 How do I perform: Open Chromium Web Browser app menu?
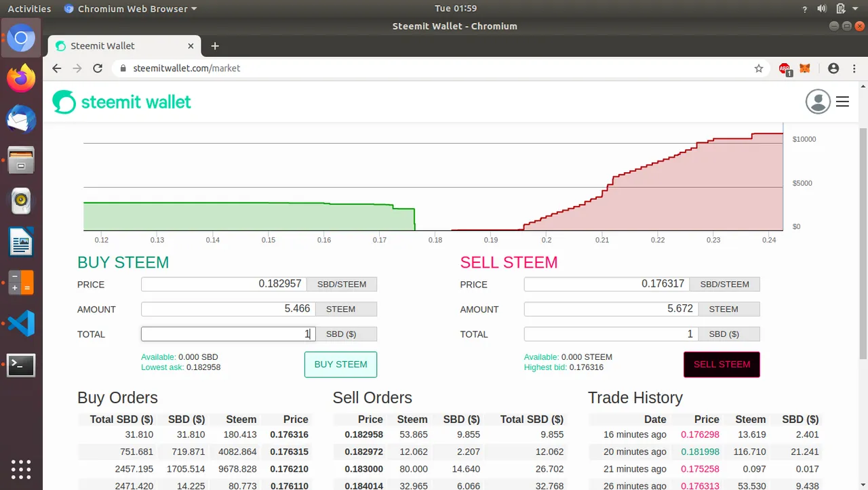[x=130, y=9]
